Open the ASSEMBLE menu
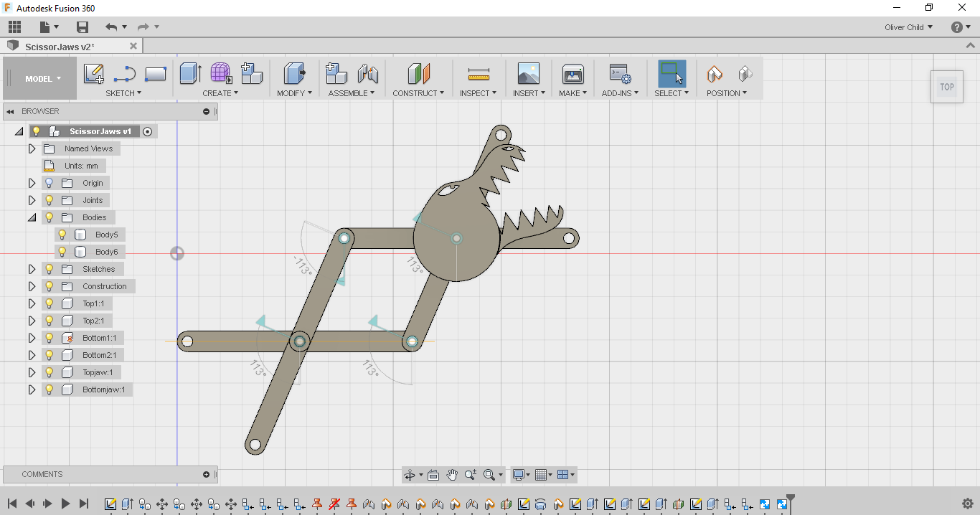The width and height of the screenshot is (980, 515). pyautogui.click(x=352, y=93)
